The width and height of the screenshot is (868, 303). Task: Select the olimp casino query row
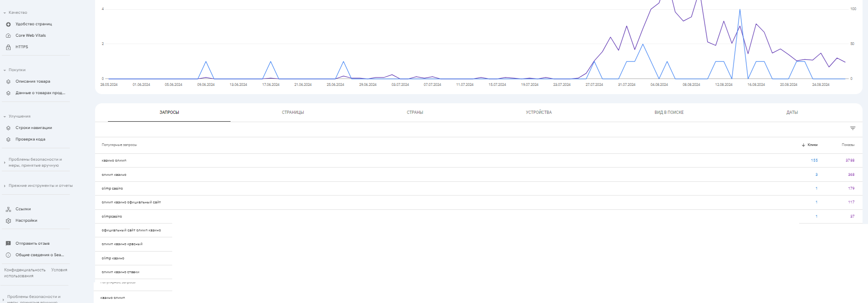coord(479,189)
